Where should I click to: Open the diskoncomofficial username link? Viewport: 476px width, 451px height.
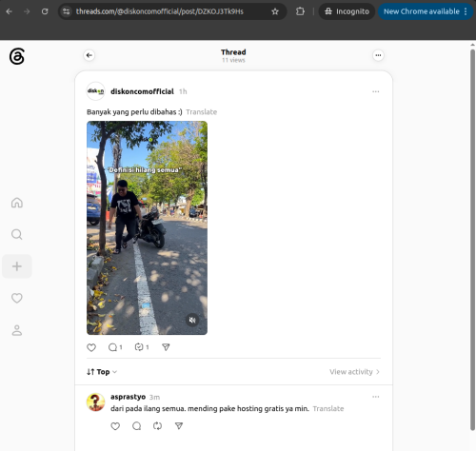pyautogui.click(x=142, y=91)
